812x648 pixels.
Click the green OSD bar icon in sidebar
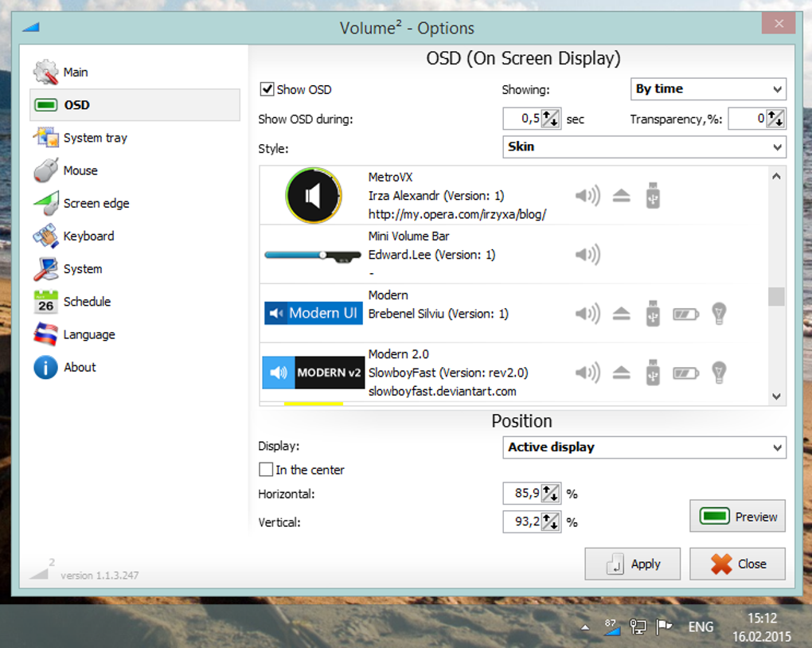pyautogui.click(x=46, y=105)
